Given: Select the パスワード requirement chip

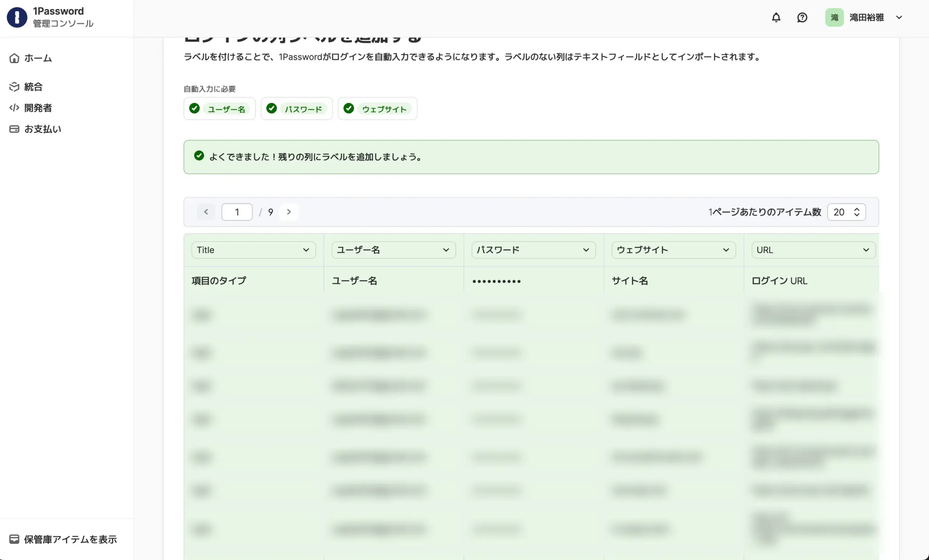Looking at the screenshot, I should click(x=297, y=108).
